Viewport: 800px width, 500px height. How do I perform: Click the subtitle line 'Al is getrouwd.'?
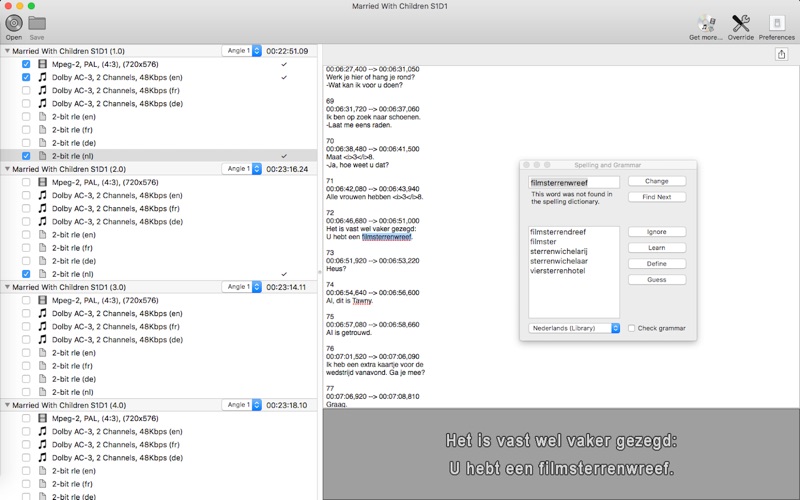349,333
